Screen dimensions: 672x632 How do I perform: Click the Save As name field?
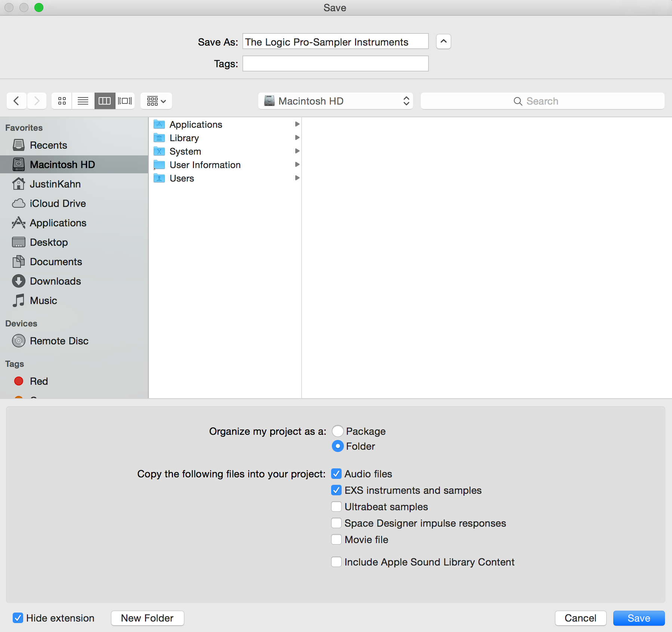(x=336, y=41)
